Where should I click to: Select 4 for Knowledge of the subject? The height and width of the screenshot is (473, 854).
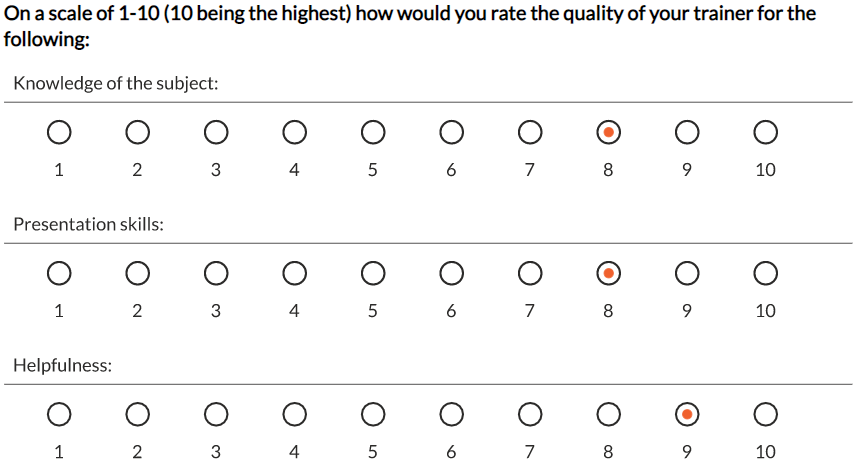295,132
